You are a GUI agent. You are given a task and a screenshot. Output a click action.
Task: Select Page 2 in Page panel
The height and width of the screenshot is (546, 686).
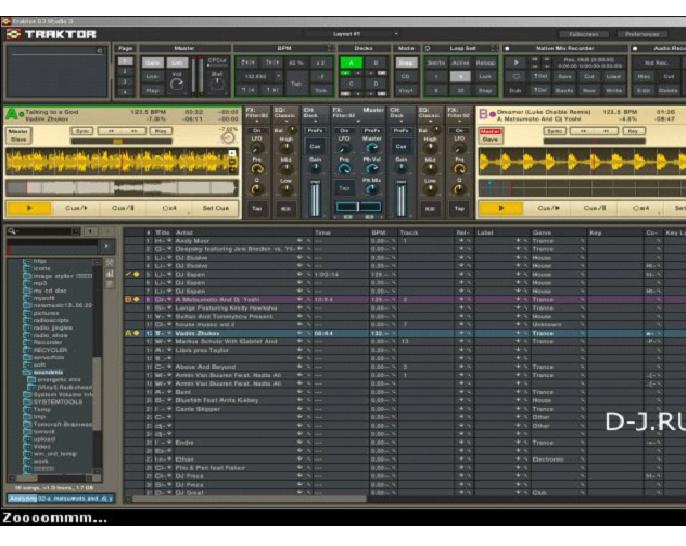click(125, 71)
